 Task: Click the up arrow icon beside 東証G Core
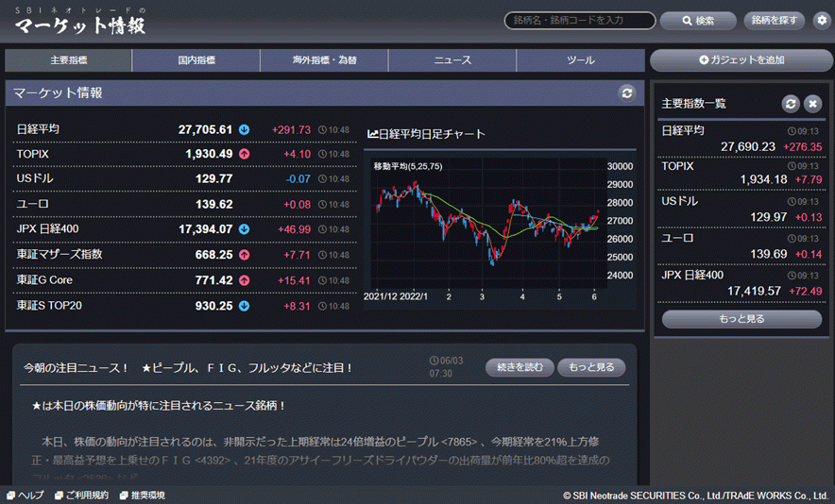click(x=244, y=280)
